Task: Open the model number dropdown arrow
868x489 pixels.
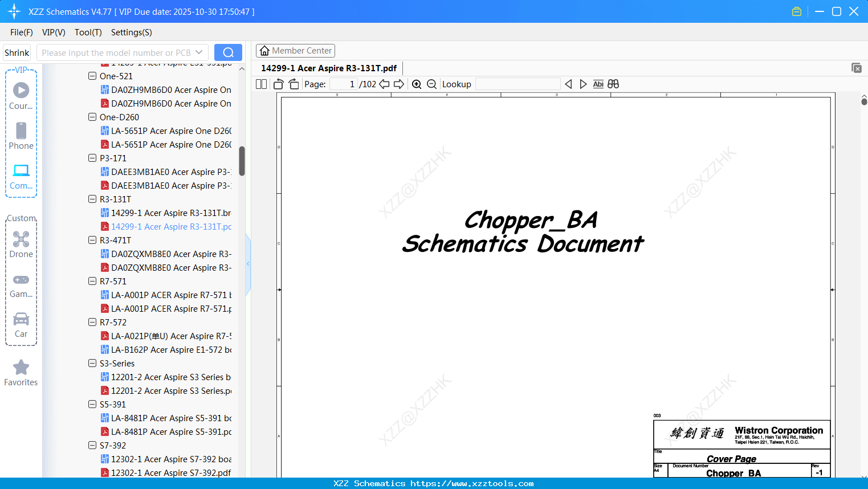Action: point(199,52)
